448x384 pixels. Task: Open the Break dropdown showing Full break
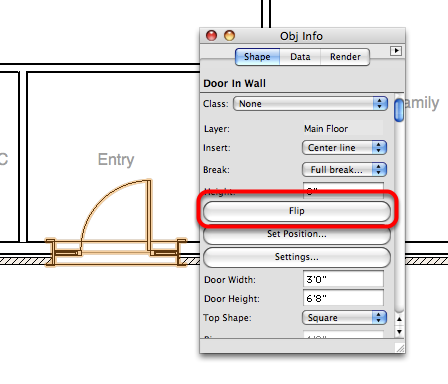coord(344,170)
